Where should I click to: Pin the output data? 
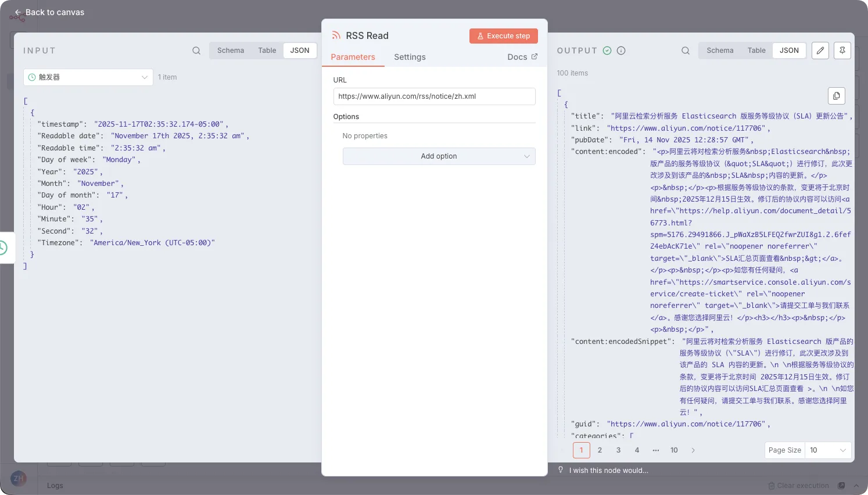pyautogui.click(x=842, y=51)
